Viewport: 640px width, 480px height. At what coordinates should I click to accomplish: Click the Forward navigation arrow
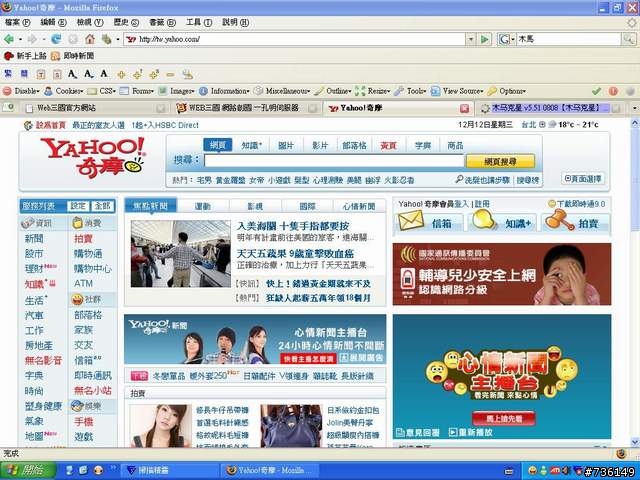(32, 39)
